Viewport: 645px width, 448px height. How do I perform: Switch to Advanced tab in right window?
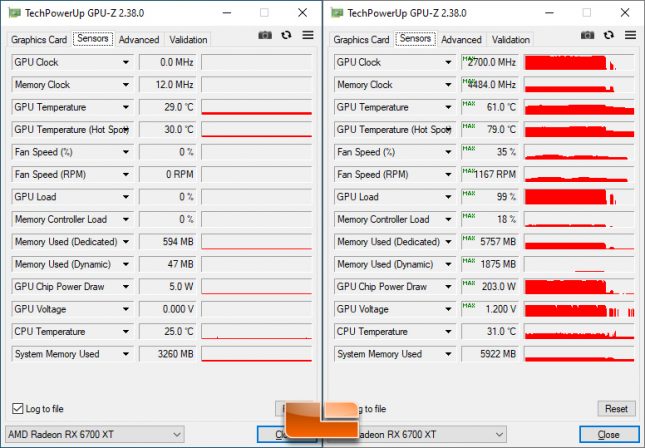click(462, 39)
